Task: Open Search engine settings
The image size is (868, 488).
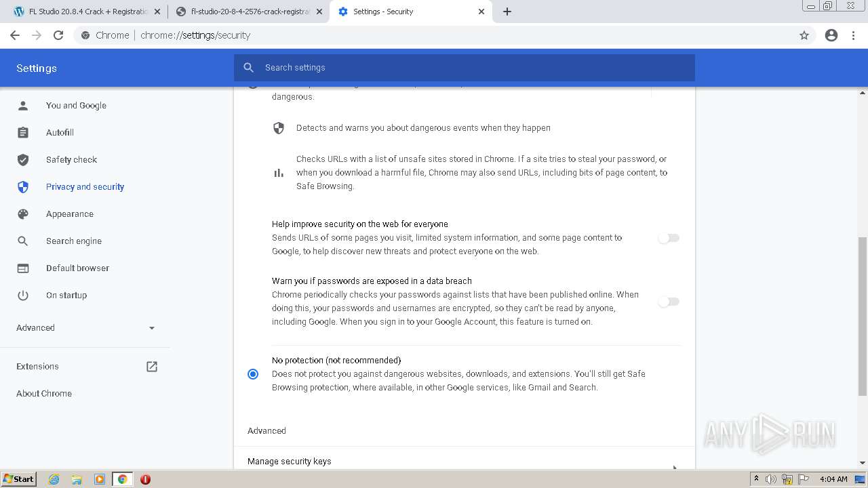Action: coord(74,241)
